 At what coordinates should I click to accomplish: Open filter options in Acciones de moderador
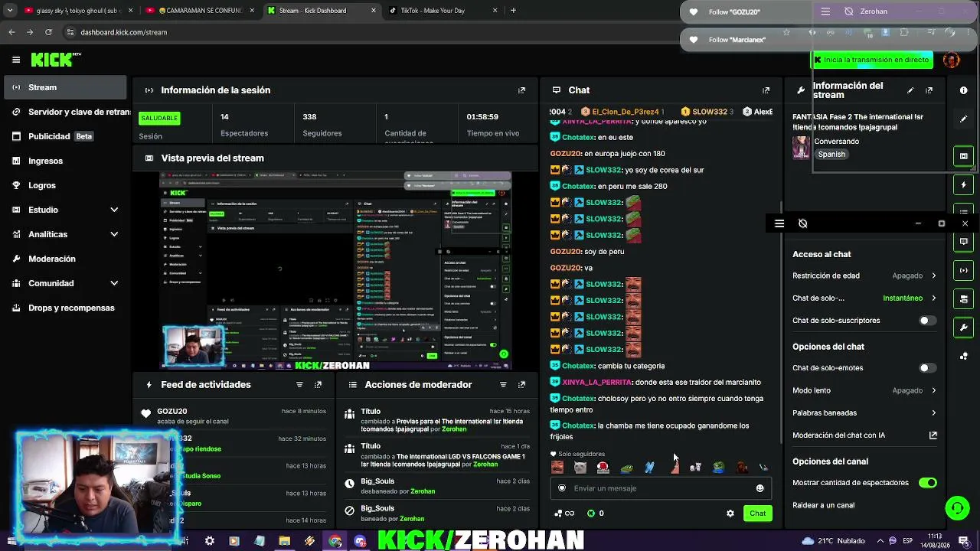coord(503,385)
